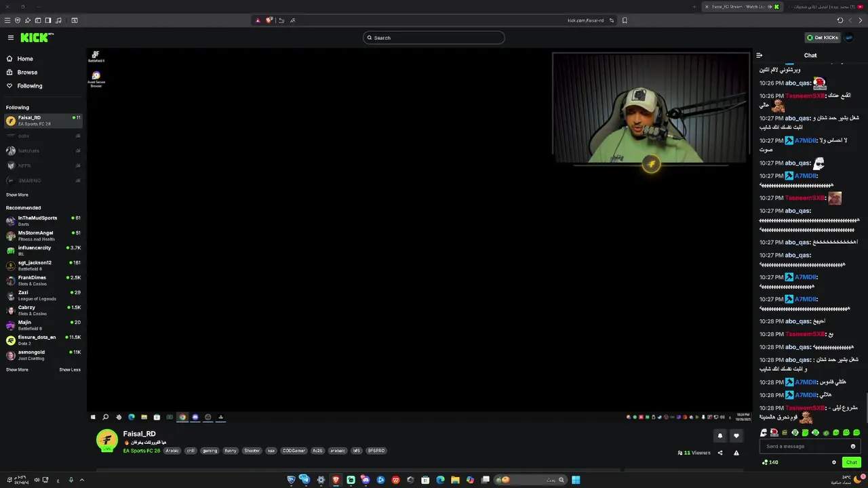Open Zazi League of Legends channel
The height and width of the screenshot is (488, 868).
click(43, 296)
